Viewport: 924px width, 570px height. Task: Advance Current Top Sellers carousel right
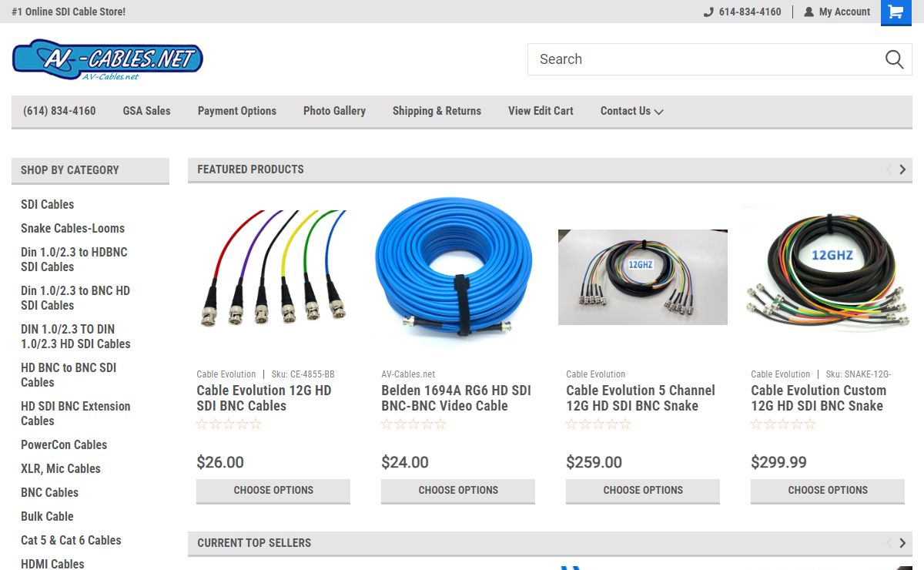(902, 543)
